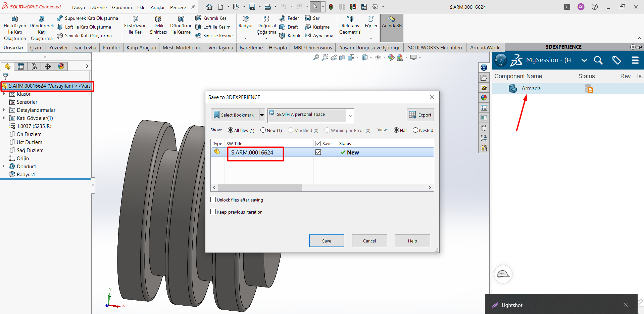This screenshot has width=644, height=314.
Task: Open the options gear icon in top toolbar
Action: [375, 7]
